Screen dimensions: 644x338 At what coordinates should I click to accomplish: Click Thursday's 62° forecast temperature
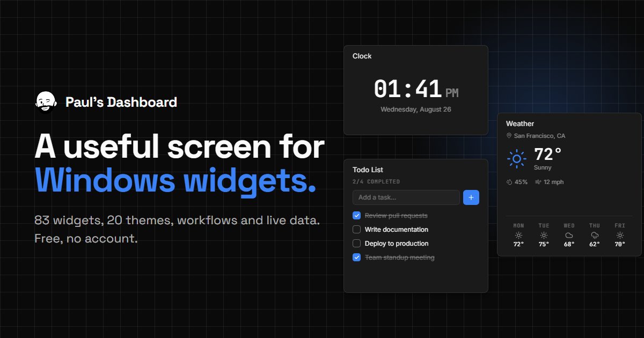[595, 244]
